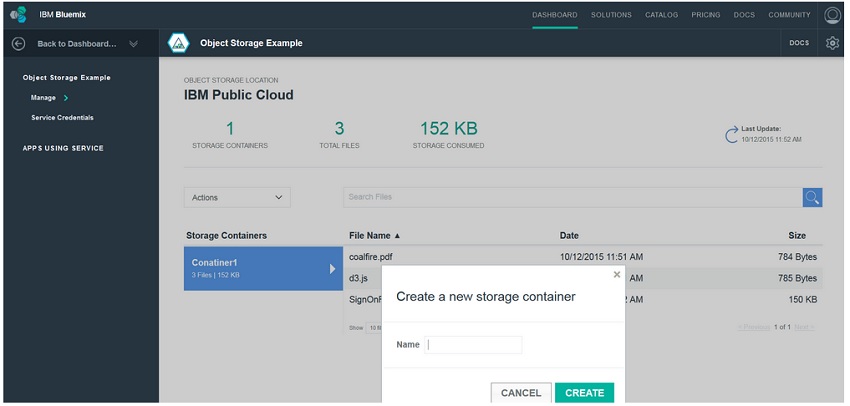Close the Create storage container dialog
The width and height of the screenshot is (850, 406).
pos(616,274)
